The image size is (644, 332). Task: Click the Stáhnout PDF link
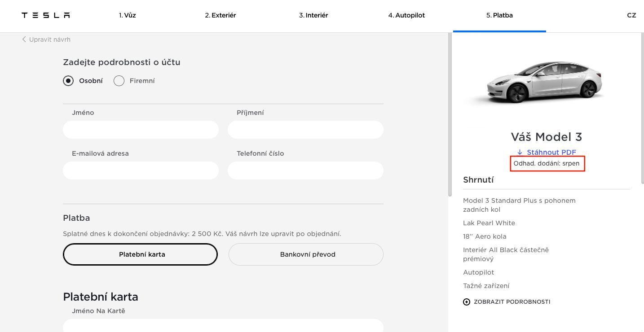(x=551, y=153)
